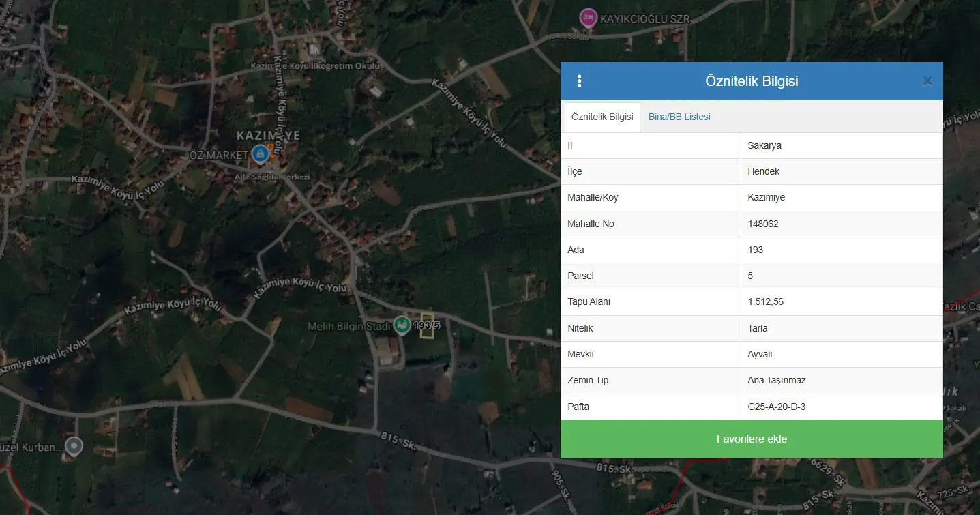The width and height of the screenshot is (980, 515).
Task: Click the KAYIKCIOĞLU SZR pink map marker
Action: pos(587,18)
